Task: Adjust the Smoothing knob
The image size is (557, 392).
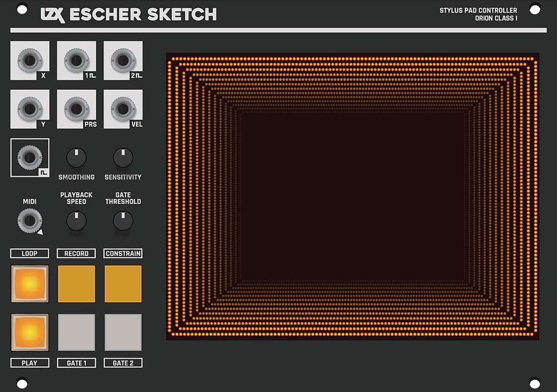Action: click(77, 158)
